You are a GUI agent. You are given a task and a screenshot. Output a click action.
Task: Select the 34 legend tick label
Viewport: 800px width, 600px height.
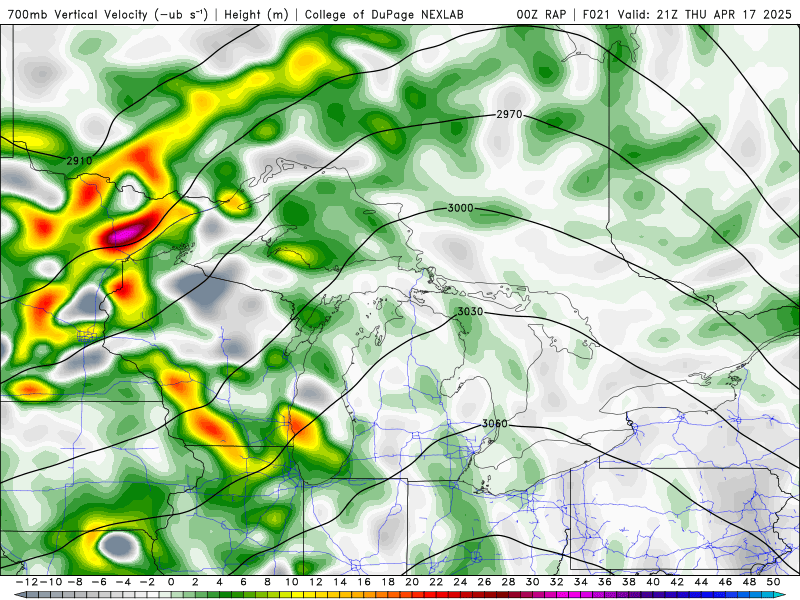(x=581, y=582)
